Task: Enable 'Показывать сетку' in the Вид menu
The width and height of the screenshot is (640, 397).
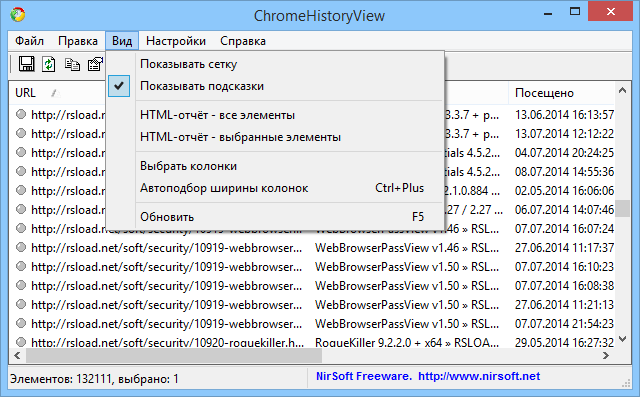Action: click(275, 64)
